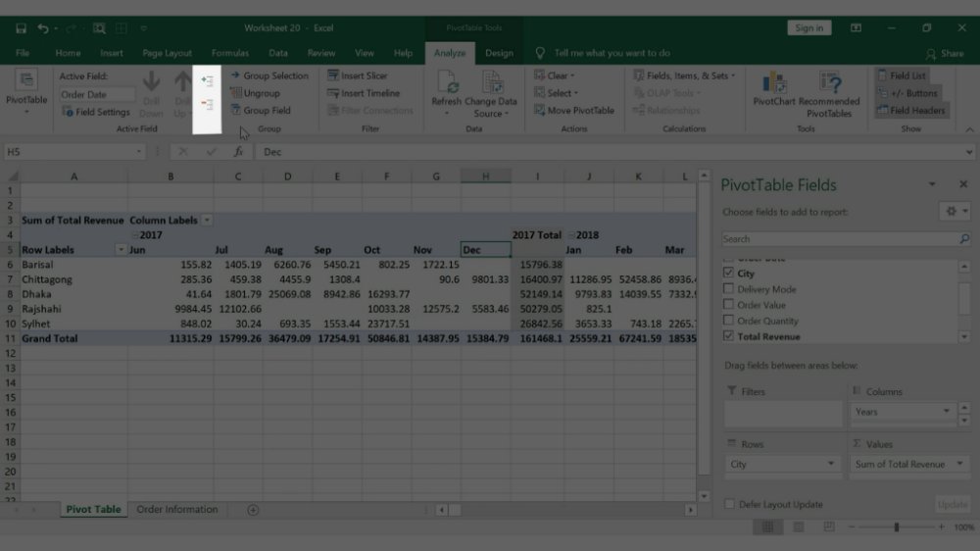Screen dimensions: 980x551
Task: Open the Home tab
Action: (x=68, y=53)
